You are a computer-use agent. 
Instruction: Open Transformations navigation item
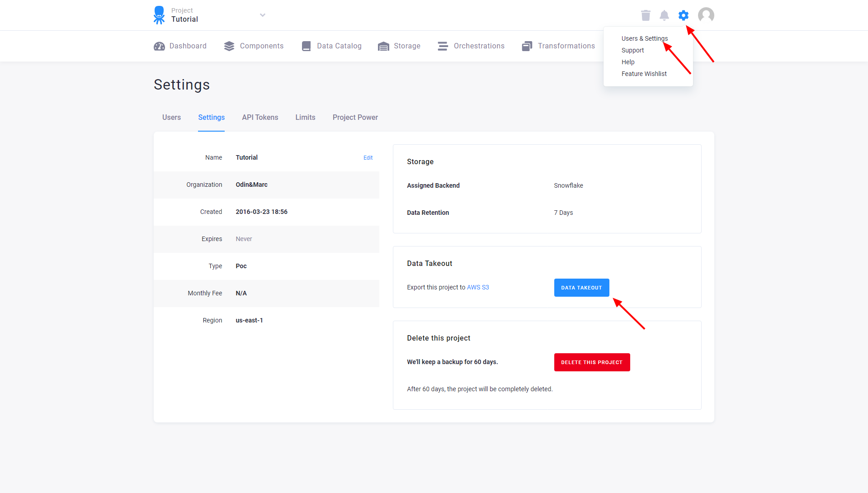click(x=558, y=46)
